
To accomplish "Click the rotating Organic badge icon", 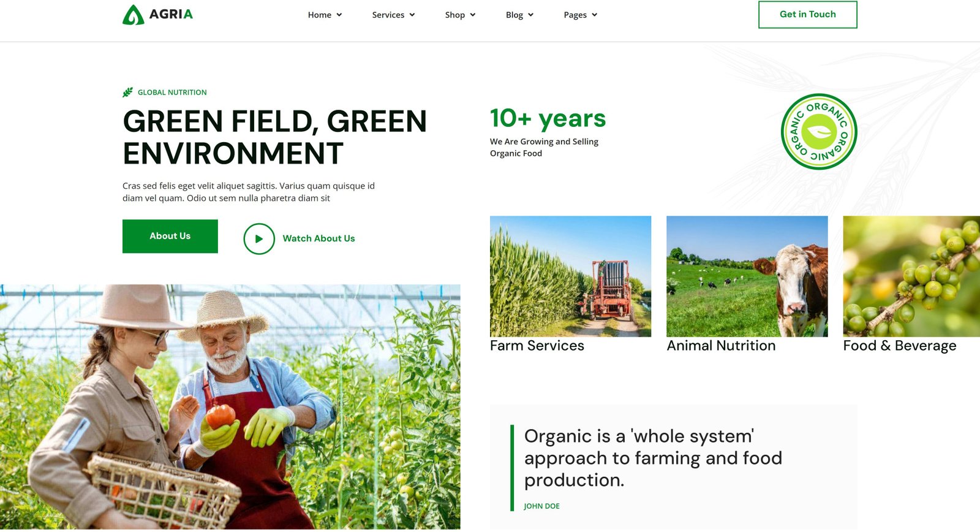I will pyautogui.click(x=818, y=132).
